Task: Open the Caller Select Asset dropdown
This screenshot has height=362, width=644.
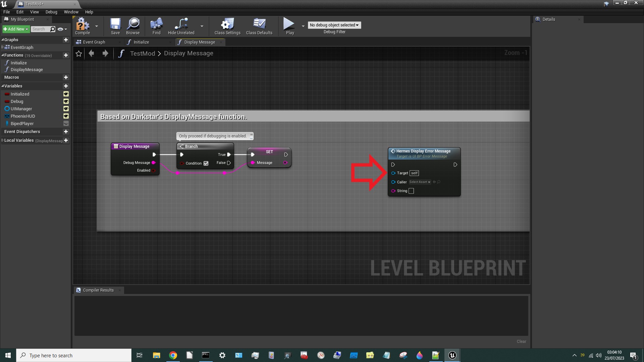Action: 420,182
